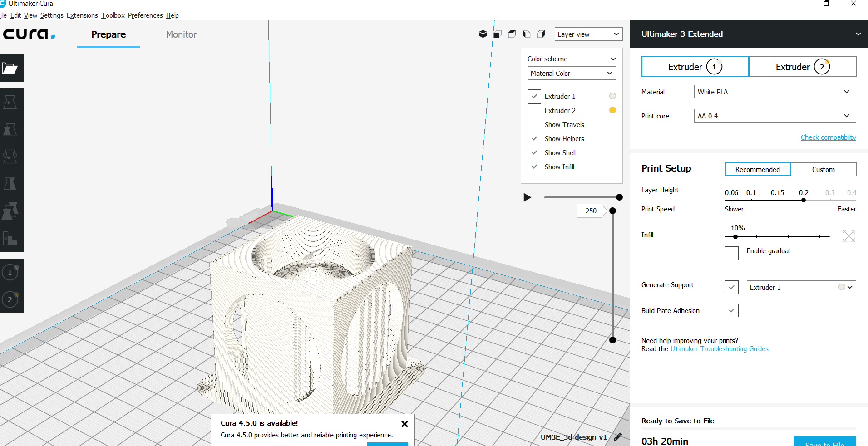
Task: Click the Save to File button
Action: (825, 442)
